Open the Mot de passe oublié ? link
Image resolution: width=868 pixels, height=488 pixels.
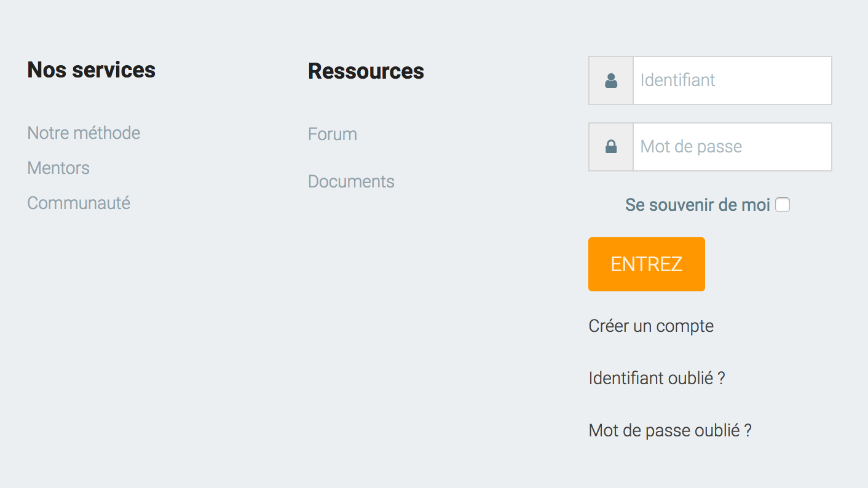point(670,430)
